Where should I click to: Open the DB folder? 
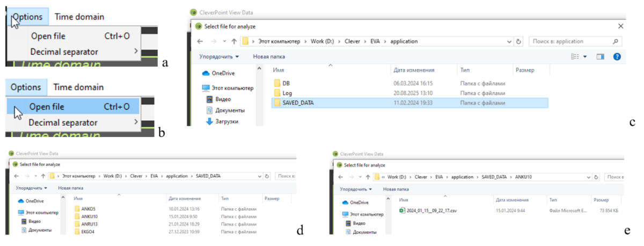click(x=286, y=83)
